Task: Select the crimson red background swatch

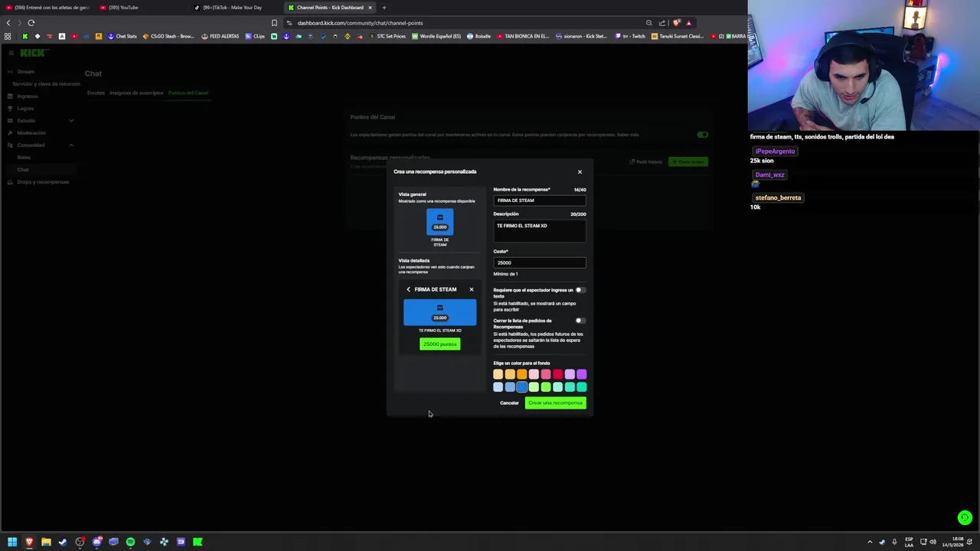Action: [557, 374]
